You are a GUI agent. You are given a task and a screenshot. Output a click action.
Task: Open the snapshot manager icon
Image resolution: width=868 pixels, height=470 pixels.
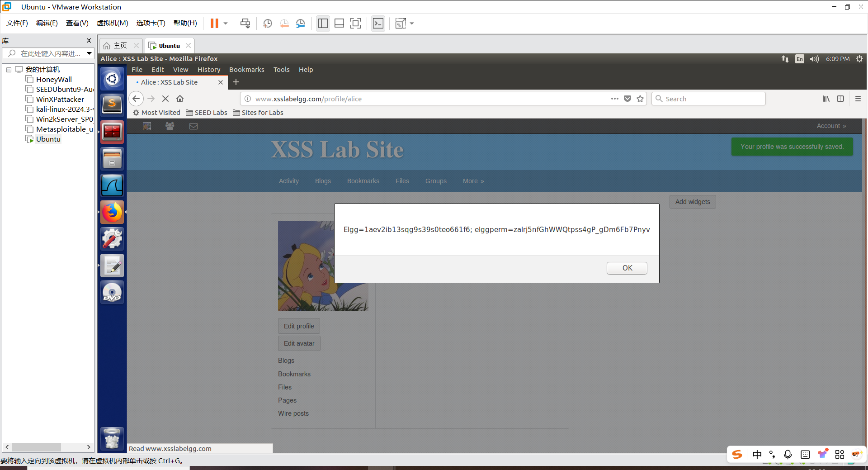[x=301, y=23]
